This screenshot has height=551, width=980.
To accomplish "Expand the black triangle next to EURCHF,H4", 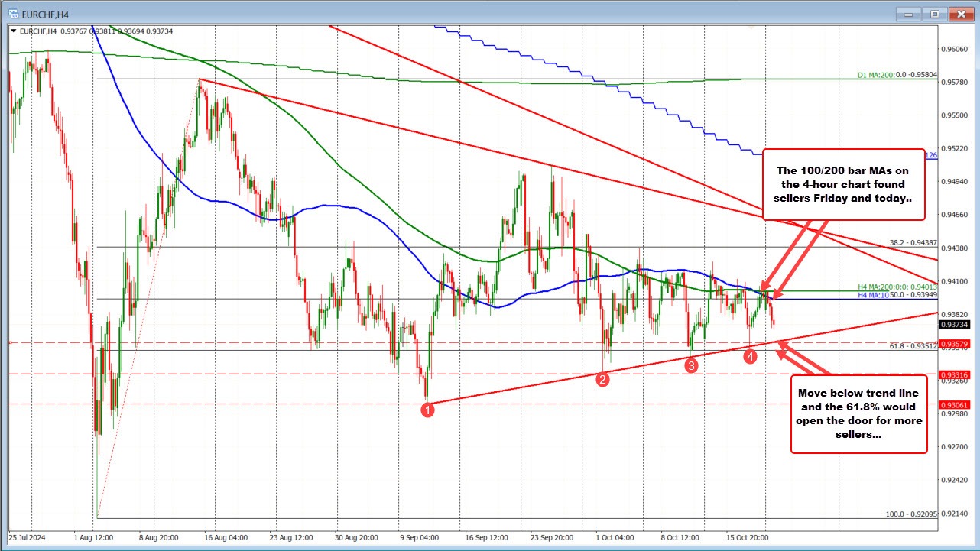I will click(x=12, y=31).
